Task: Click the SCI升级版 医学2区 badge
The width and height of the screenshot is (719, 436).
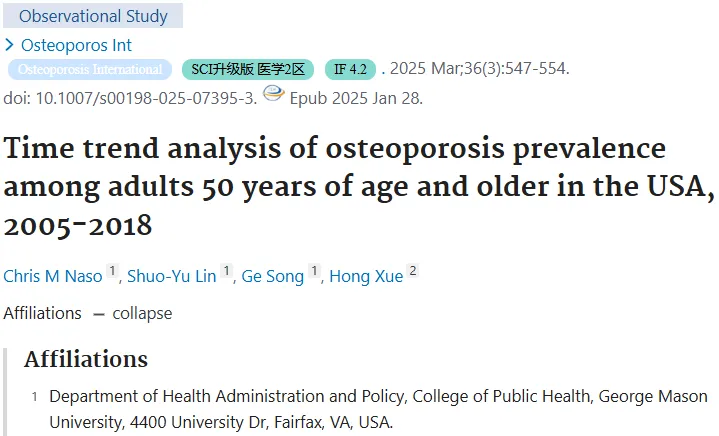Action: point(248,70)
